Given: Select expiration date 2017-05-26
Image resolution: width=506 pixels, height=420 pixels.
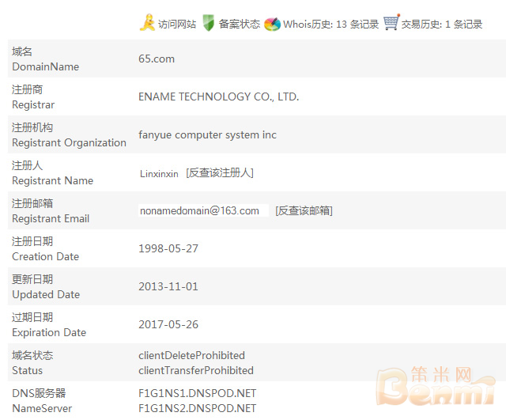Looking at the screenshot, I should pos(168,324).
